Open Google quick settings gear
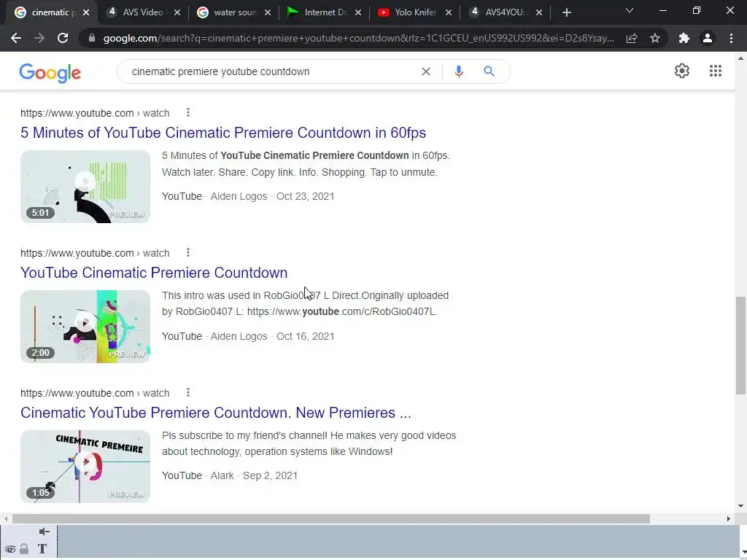This screenshot has height=560, width=747. click(x=682, y=71)
